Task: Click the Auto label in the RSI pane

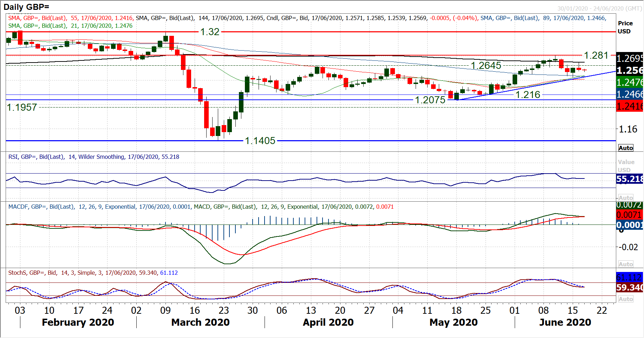Action: (x=626, y=198)
